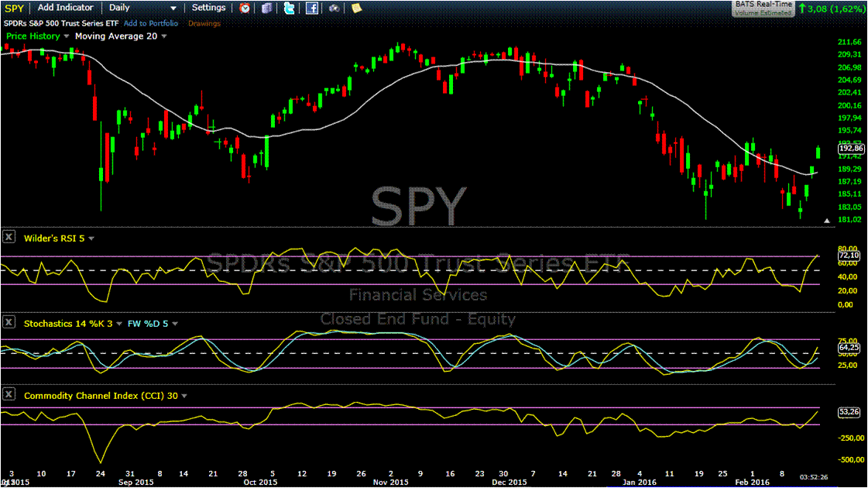Click the Feb 2016 date axis label
The width and height of the screenshot is (868, 488).
(x=752, y=482)
